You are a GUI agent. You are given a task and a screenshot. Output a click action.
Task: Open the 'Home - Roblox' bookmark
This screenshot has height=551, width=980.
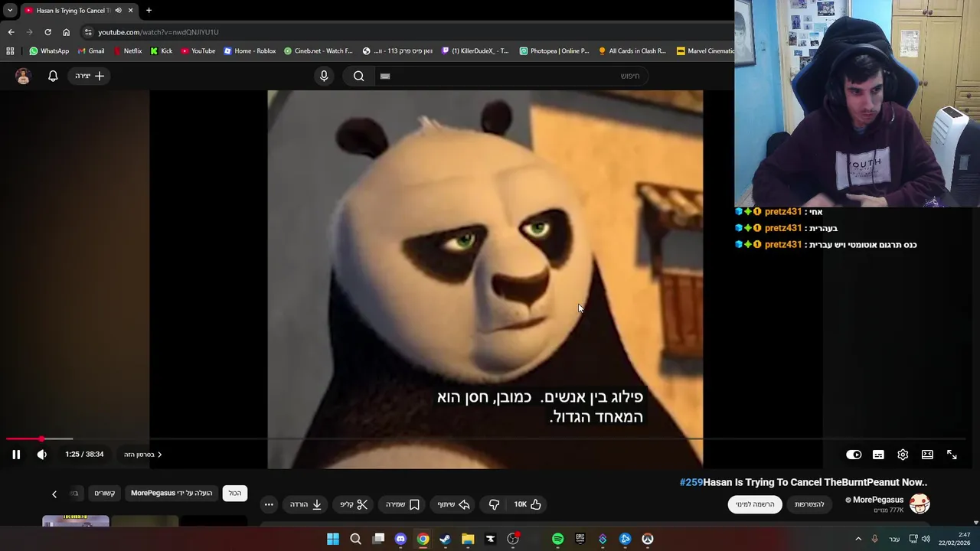point(250,51)
